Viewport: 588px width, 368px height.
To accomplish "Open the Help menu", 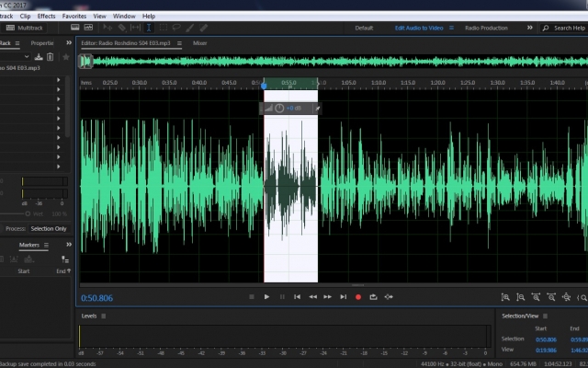I will pos(149,17).
